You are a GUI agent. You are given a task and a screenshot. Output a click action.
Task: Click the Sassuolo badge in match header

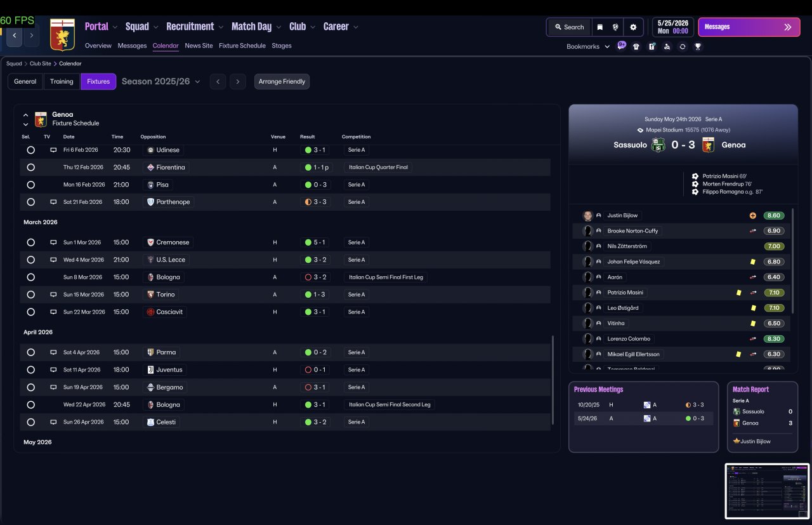tap(658, 145)
